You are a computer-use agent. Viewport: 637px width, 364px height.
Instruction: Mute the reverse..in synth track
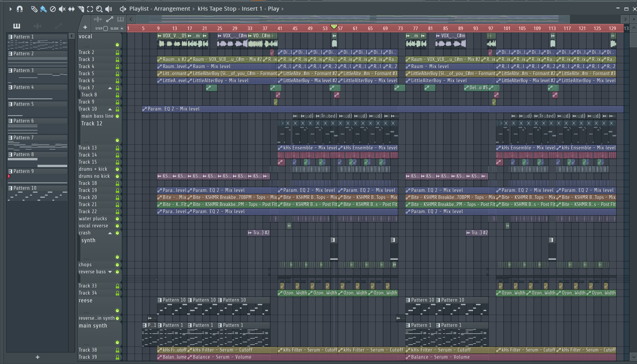117,318
